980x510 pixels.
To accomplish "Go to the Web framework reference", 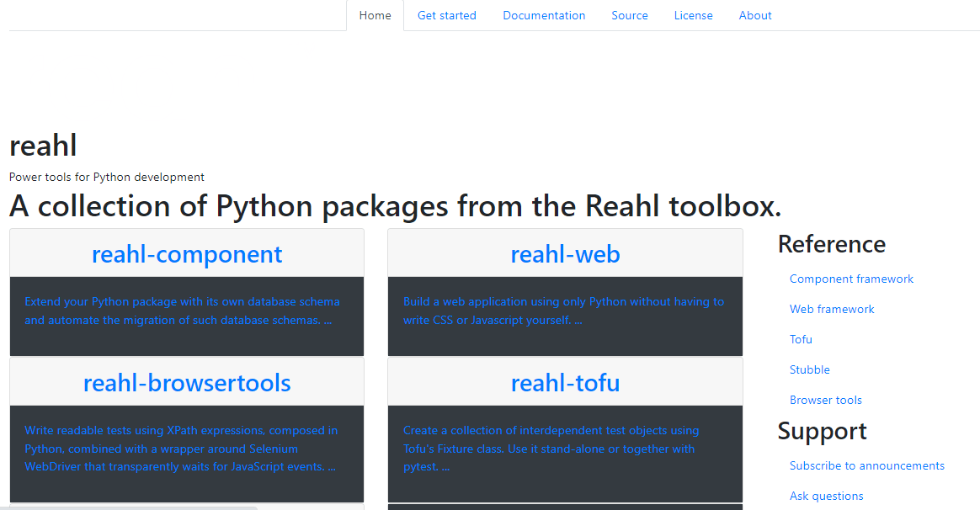I will pyautogui.click(x=832, y=309).
